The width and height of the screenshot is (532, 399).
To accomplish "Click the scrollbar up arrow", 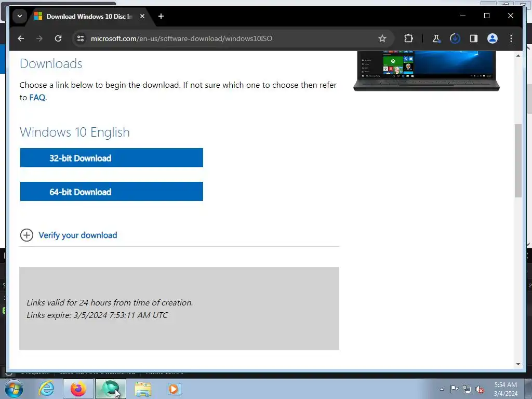I will tap(518, 56).
